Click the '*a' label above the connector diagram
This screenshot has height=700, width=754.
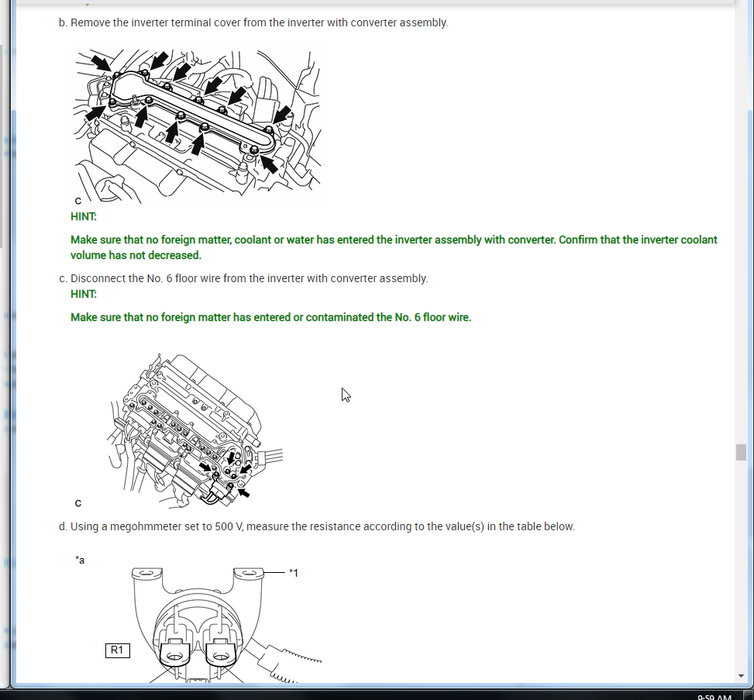(x=80, y=560)
